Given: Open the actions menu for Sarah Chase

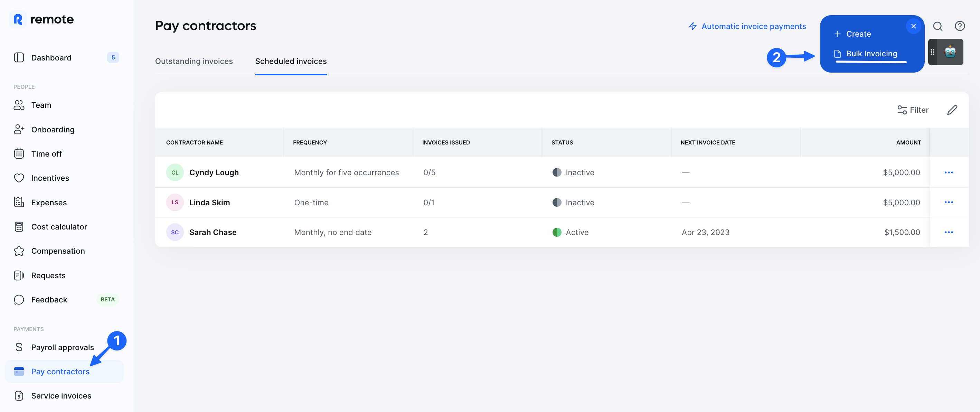Looking at the screenshot, I should click(x=949, y=232).
